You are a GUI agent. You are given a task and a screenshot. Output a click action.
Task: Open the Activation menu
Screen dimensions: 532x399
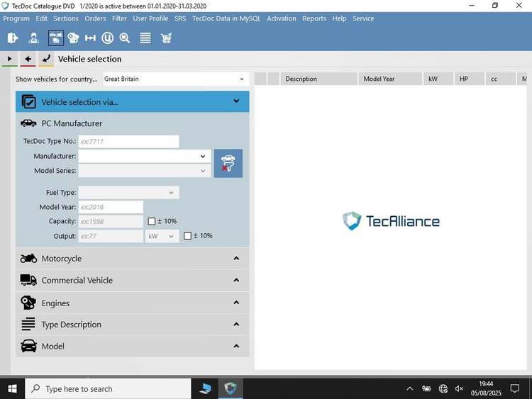click(x=282, y=18)
